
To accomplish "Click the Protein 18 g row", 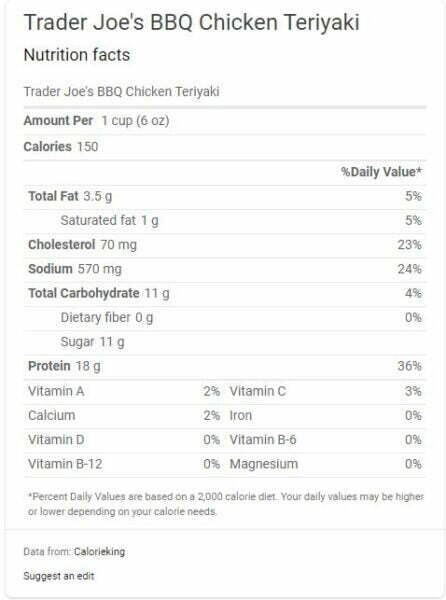I will [225, 366].
